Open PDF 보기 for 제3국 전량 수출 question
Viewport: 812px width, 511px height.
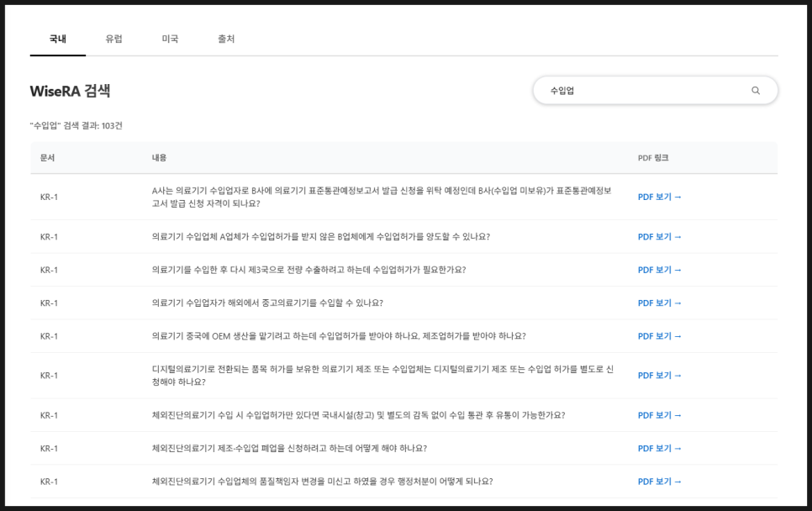661,269
